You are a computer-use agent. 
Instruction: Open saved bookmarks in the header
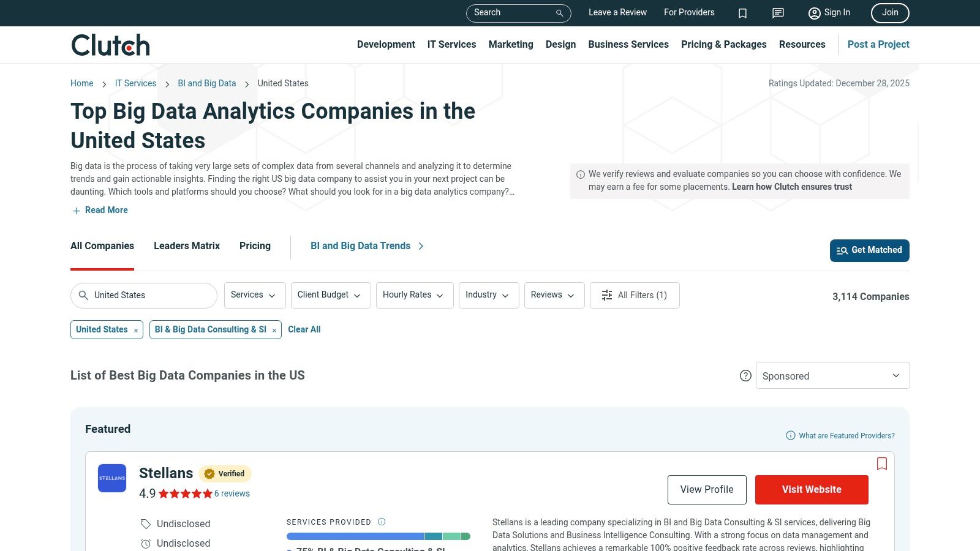click(742, 13)
